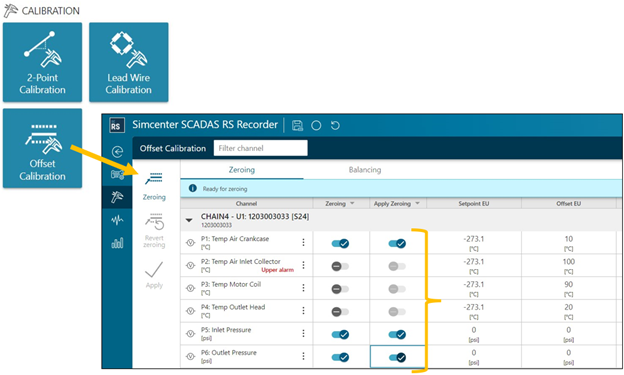The height and width of the screenshot is (375, 624).
Task: Go back with the left arrow icon
Action: click(117, 152)
